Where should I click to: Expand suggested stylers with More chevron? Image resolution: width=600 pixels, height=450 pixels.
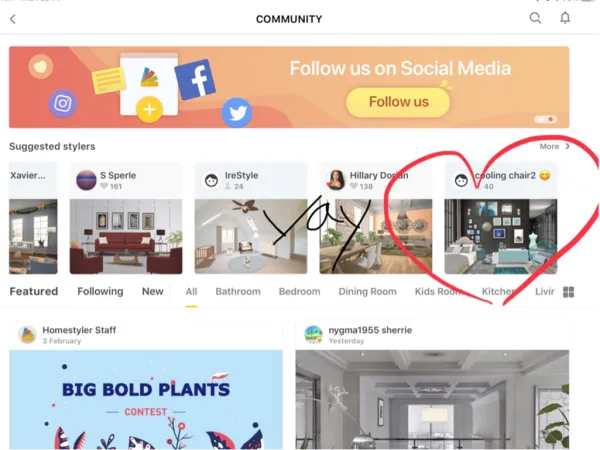pyautogui.click(x=554, y=146)
